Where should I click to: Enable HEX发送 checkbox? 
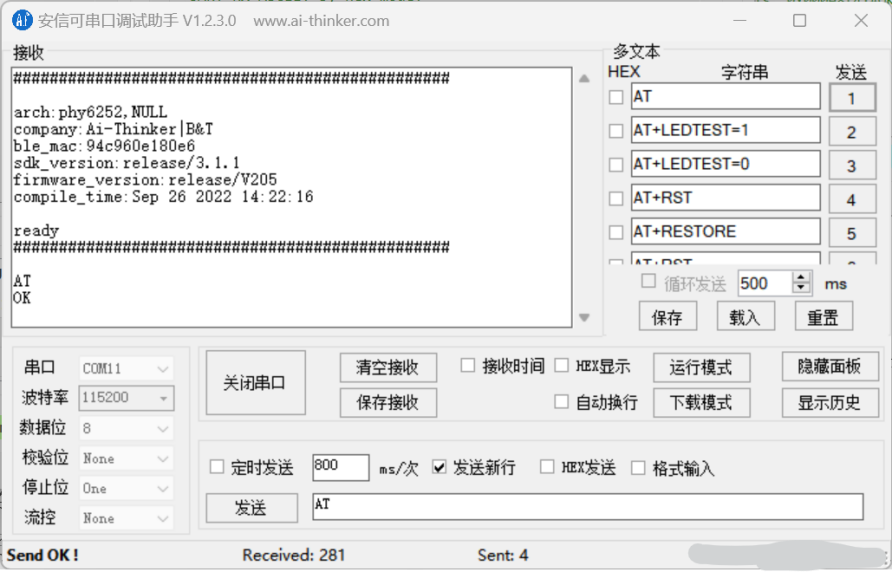pyautogui.click(x=547, y=467)
